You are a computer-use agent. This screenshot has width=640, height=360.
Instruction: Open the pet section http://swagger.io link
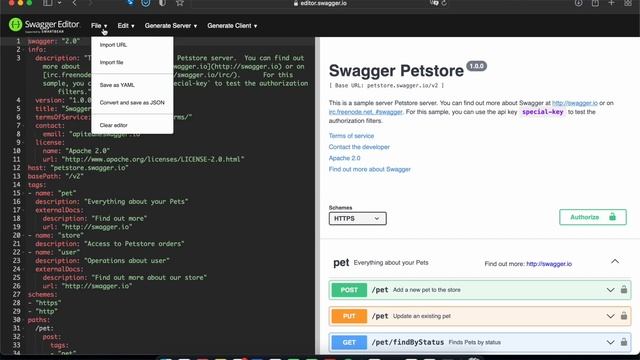pos(549,264)
